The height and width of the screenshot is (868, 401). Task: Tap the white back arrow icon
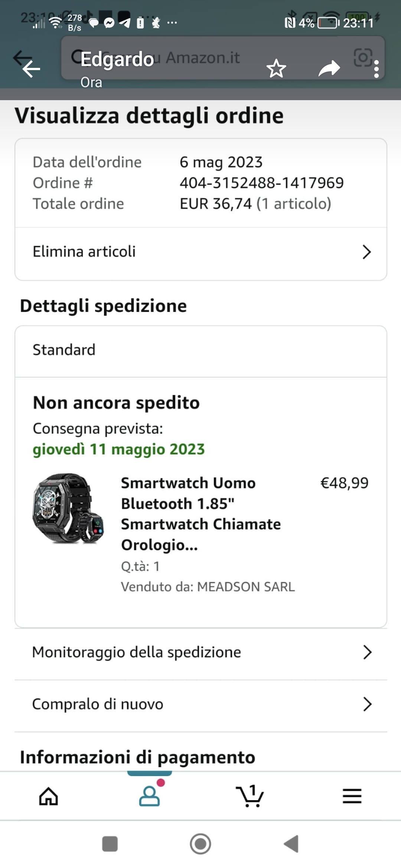click(x=31, y=69)
